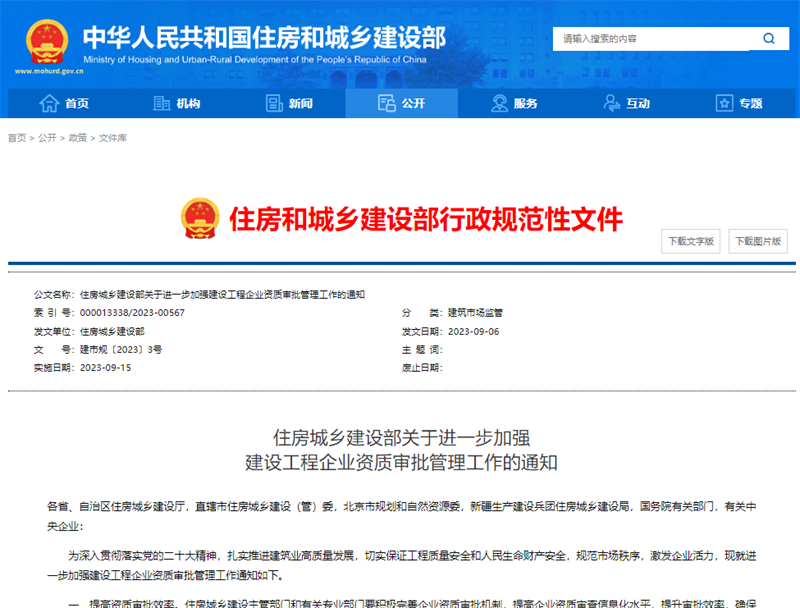Click the 公开 breadcrumb entry

coord(44,140)
